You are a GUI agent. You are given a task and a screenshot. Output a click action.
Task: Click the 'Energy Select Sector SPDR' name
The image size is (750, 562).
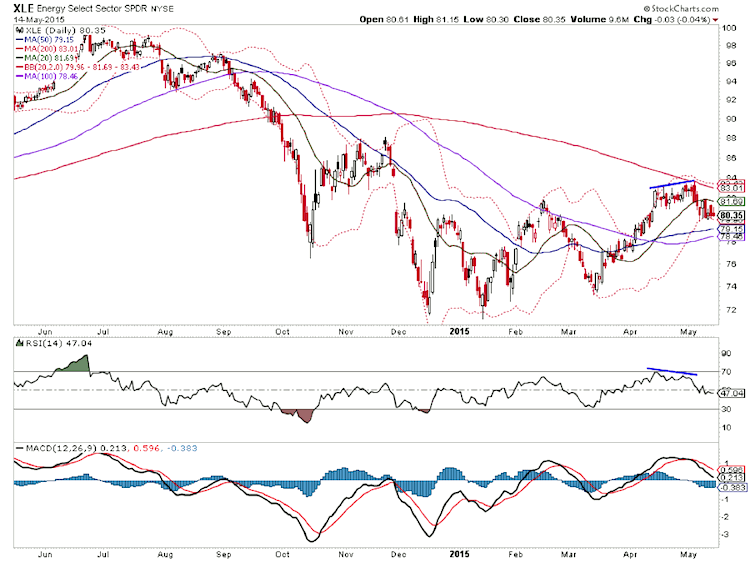click(x=92, y=9)
